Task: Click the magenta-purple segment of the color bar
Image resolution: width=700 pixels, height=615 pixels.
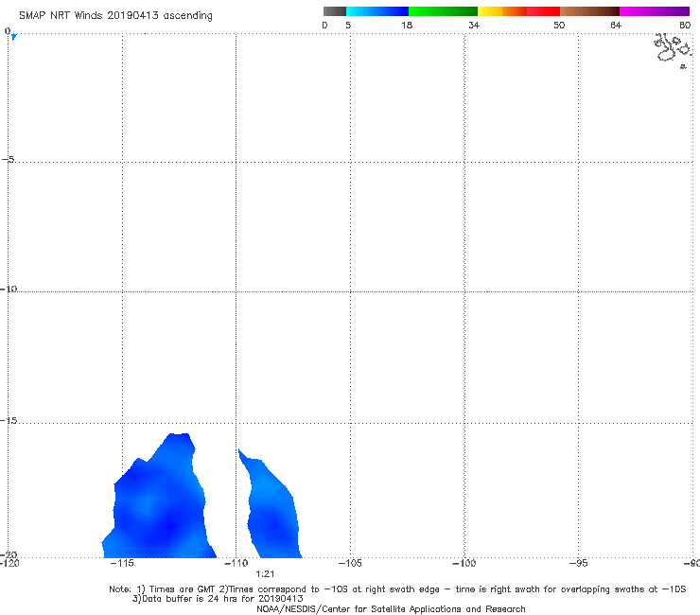Action: [654, 11]
